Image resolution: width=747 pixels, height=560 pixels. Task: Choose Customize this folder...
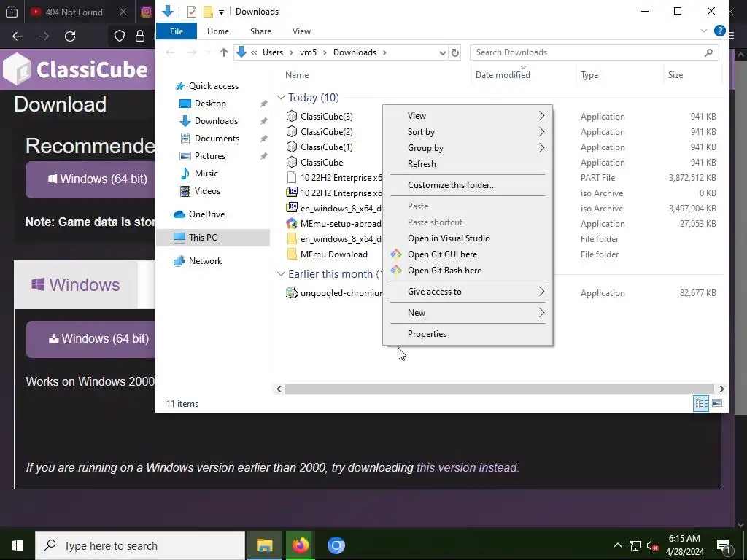(468, 185)
